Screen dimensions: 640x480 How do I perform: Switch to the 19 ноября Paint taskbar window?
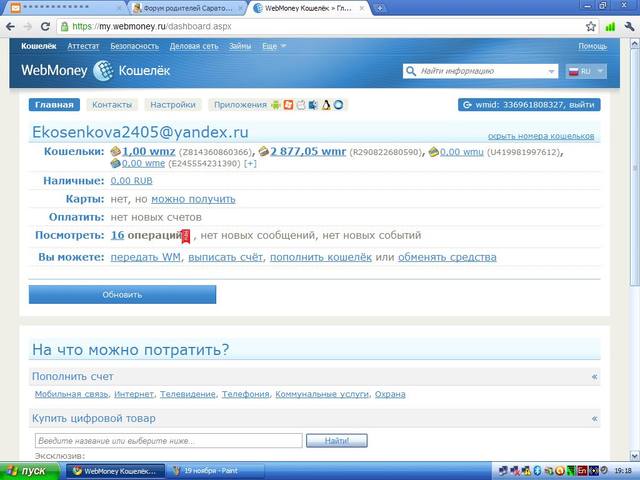[215, 471]
